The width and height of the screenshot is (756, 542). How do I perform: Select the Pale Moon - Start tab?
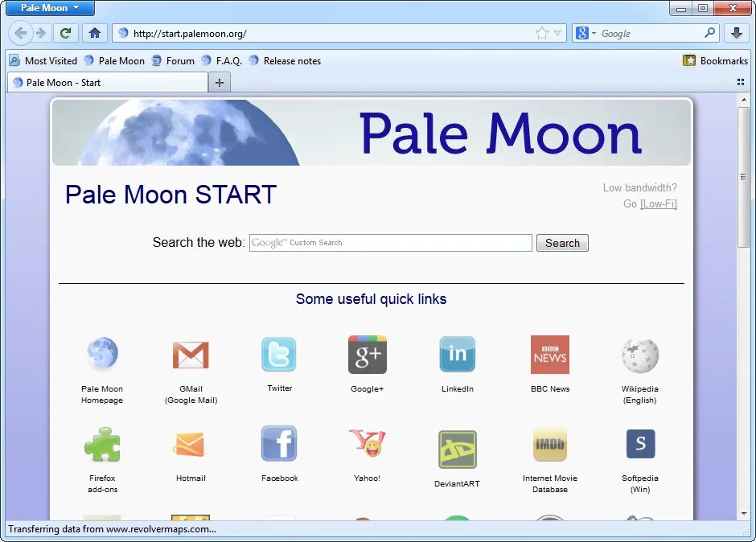pos(108,83)
